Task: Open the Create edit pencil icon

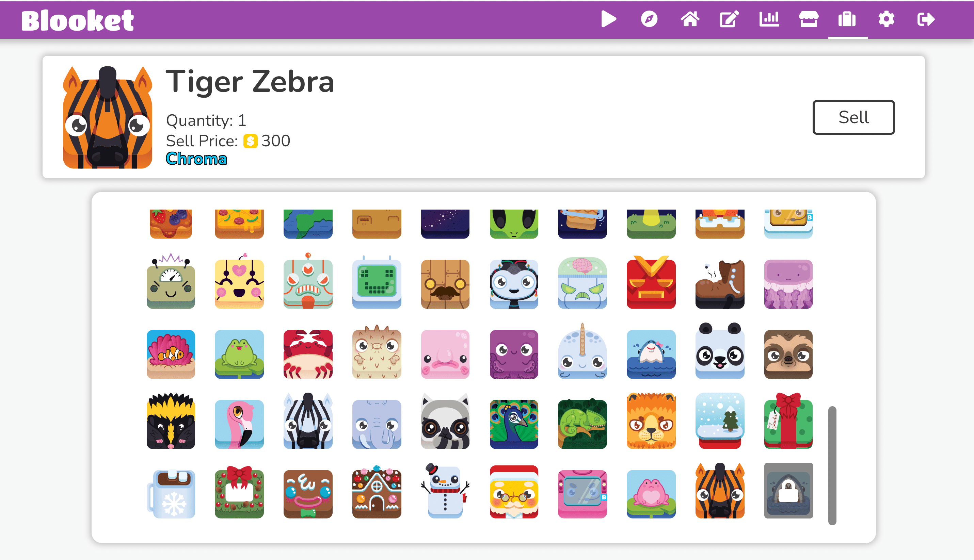Action: tap(729, 19)
